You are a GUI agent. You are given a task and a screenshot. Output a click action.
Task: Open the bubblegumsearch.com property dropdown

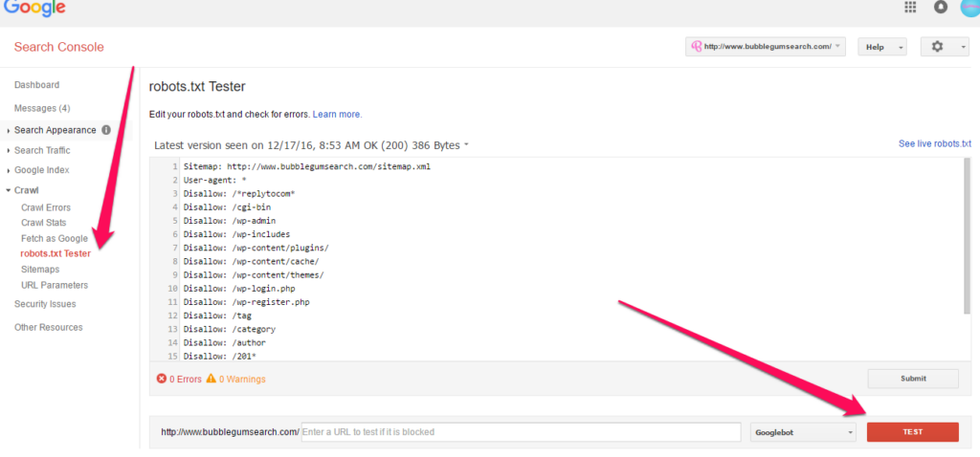[765, 47]
